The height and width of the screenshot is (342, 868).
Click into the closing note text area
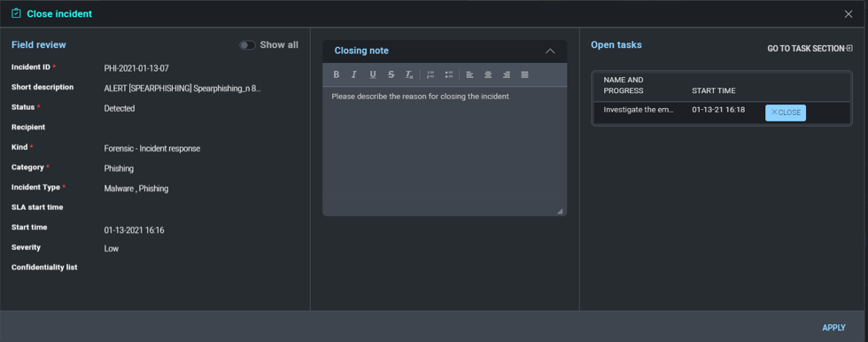click(445, 151)
